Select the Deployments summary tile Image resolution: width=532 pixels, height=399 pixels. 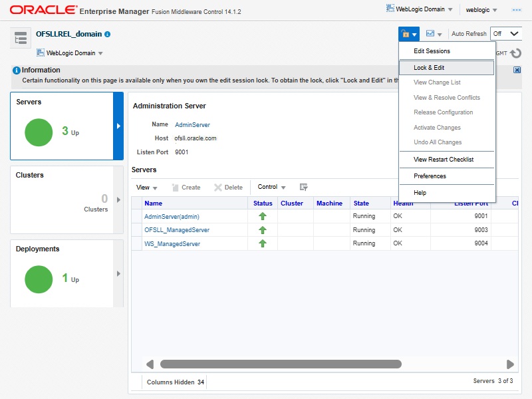click(63, 273)
